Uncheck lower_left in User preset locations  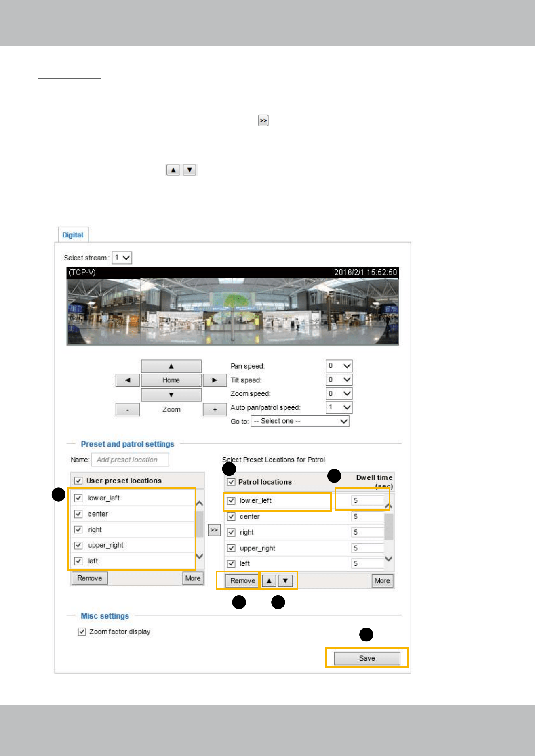78,498
